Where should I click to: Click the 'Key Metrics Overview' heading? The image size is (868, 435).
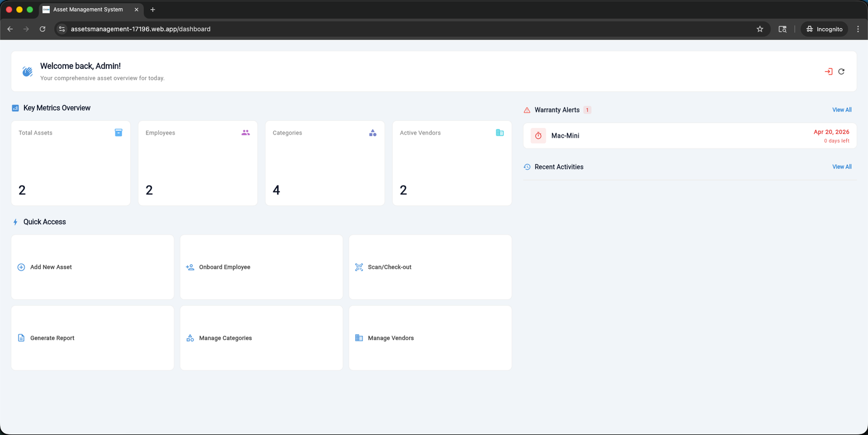pyautogui.click(x=57, y=108)
